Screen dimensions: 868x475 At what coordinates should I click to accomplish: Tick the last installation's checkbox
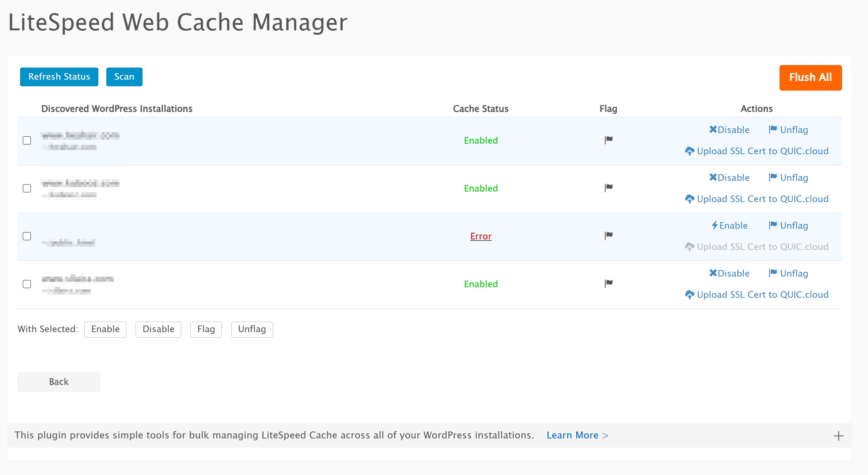tap(27, 284)
